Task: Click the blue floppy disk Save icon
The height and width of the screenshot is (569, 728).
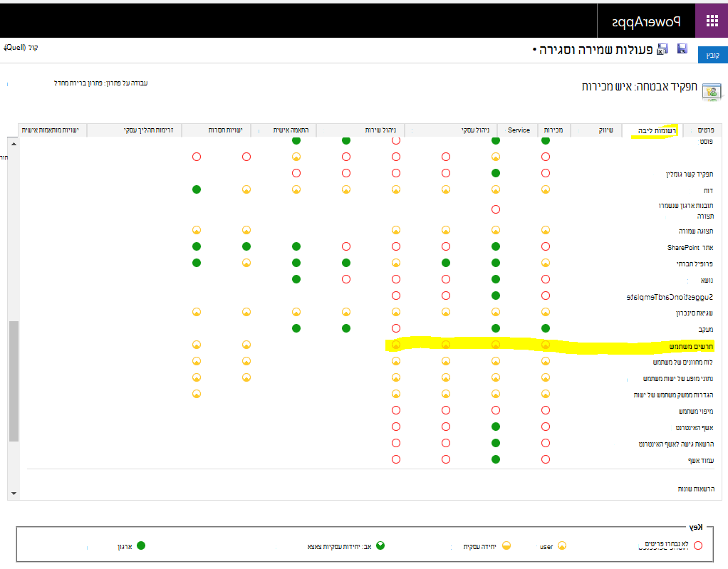Action: coord(682,48)
